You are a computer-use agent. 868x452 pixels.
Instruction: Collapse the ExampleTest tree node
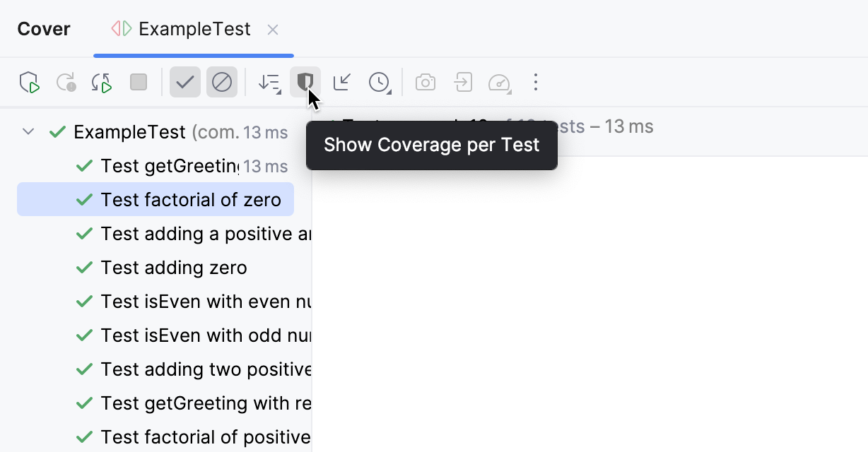28,131
